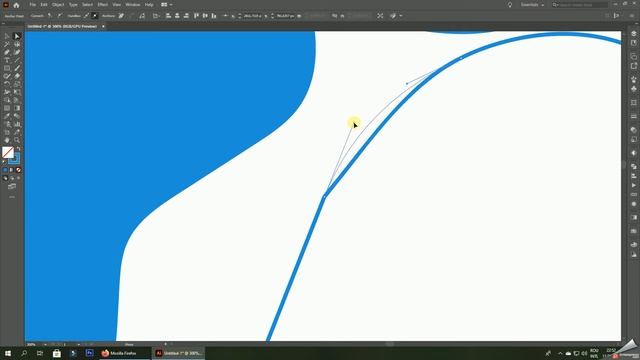
Task: Switch to Mozilla Firefox in taskbar
Action: (125, 353)
